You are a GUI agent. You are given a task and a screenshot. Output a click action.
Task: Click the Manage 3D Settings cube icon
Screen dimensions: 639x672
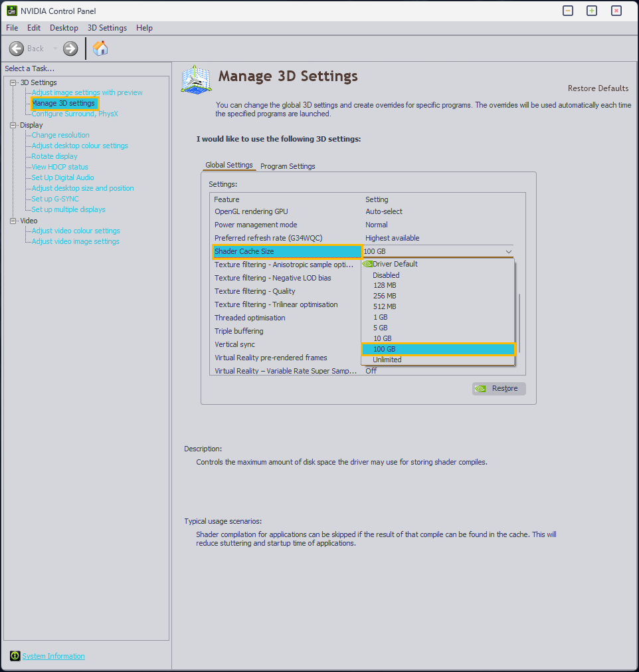click(x=196, y=79)
